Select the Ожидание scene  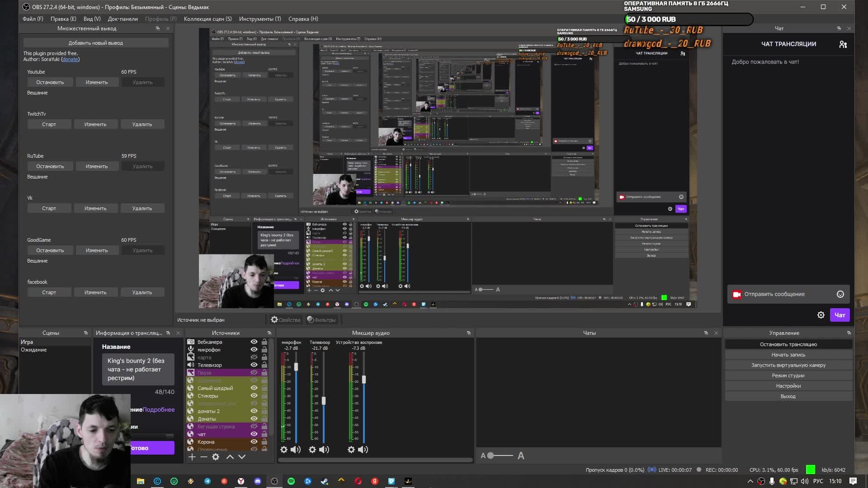pos(34,350)
